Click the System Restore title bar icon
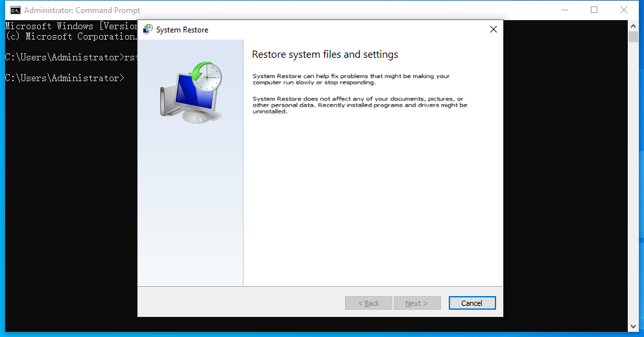Screen dimensions: 644x337 (x=148, y=29)
